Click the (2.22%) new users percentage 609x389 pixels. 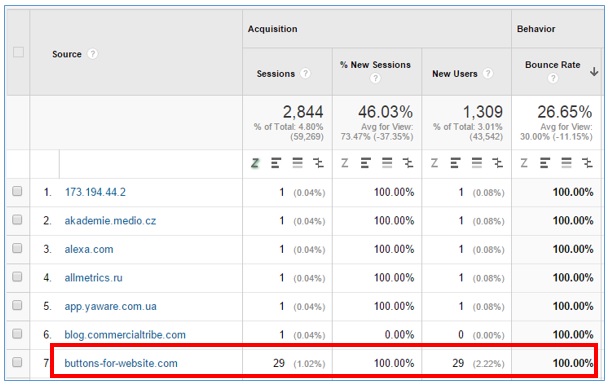tap(489, 364)
